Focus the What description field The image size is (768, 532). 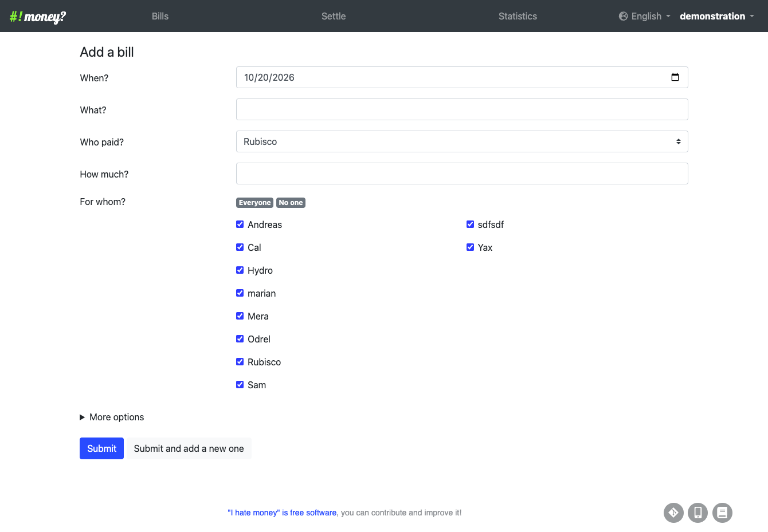462,109
